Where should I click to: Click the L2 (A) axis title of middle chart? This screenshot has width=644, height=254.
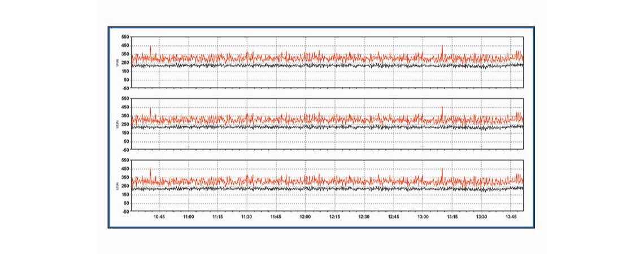[117, 124]
